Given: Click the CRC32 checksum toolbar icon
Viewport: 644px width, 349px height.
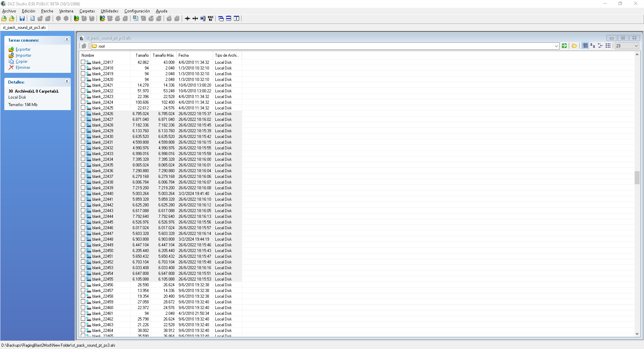Looking at the screenshot, I should click(211, 18).
